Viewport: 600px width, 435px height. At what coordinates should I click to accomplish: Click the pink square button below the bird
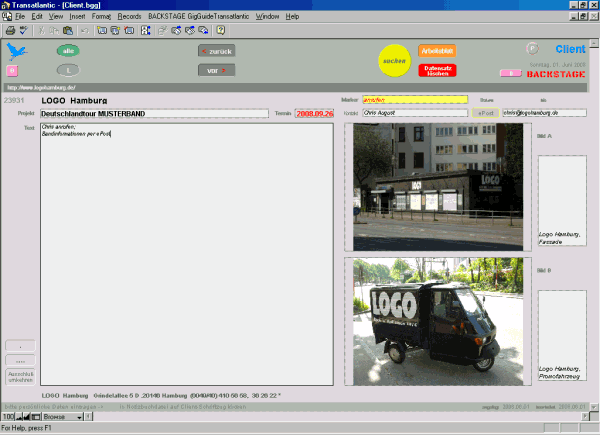pos(12,71)
